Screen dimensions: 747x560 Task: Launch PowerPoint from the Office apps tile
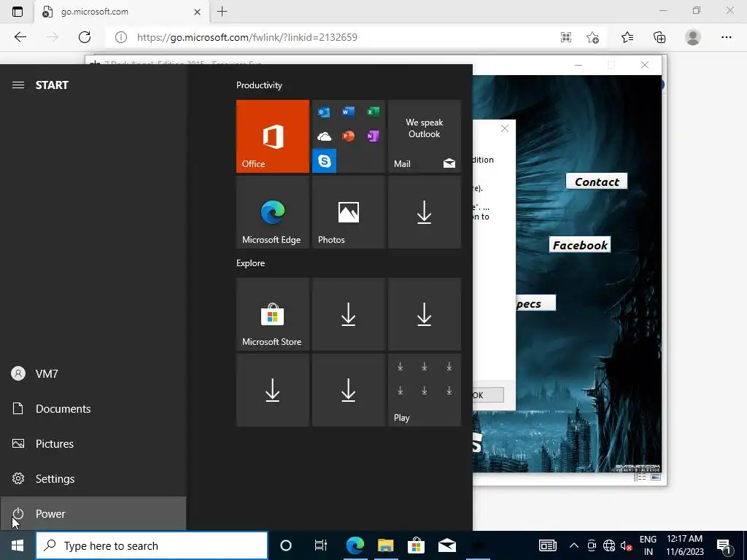(x=348, y=136)
